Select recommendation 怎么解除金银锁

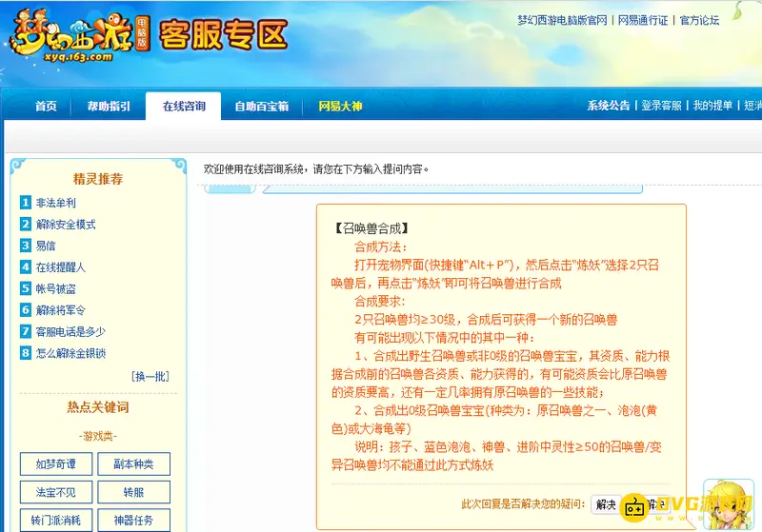[x=70, y=353]
